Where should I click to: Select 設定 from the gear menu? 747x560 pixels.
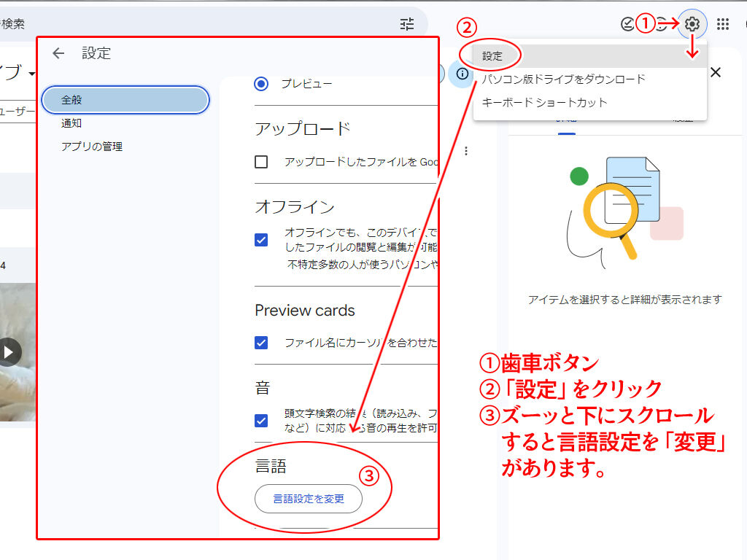[492, 56]
